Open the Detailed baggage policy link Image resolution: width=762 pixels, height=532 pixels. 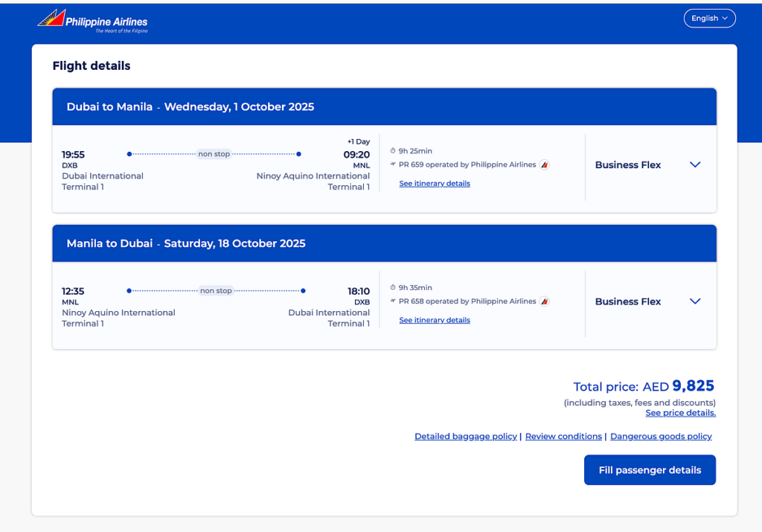[465, 437]
